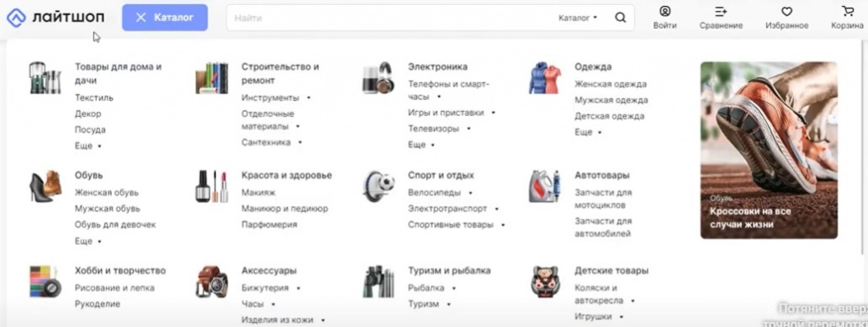The width and height of the screenshot is (868, 327).
Task: Click the Красота и здоровье cosmetics icon
Action: pyautogui.click(x=211, y=186)
